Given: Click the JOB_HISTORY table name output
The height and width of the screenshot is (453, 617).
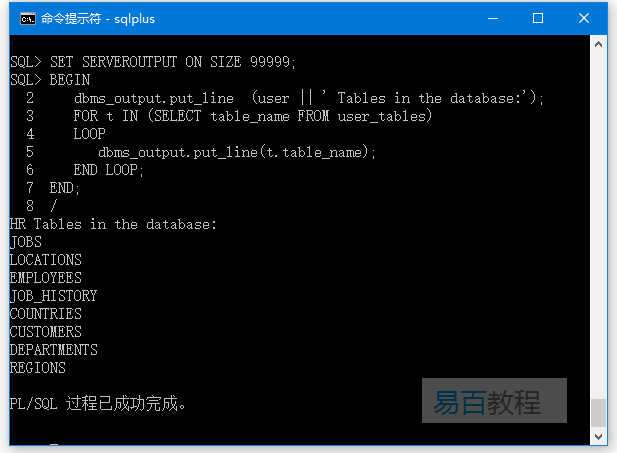Looking at the screenshot, I should pos(54,296).
